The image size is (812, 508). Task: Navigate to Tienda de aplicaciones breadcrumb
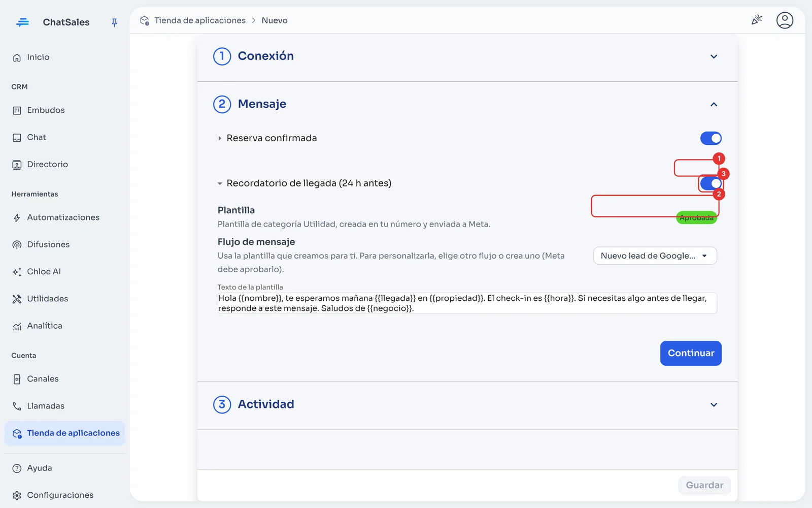point(200,20)
